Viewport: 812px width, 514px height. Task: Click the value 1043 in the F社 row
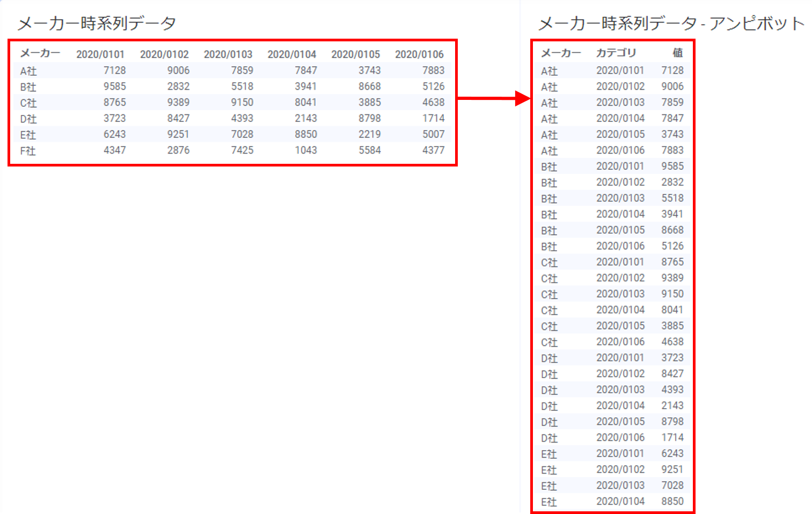[x=305, y=150]
